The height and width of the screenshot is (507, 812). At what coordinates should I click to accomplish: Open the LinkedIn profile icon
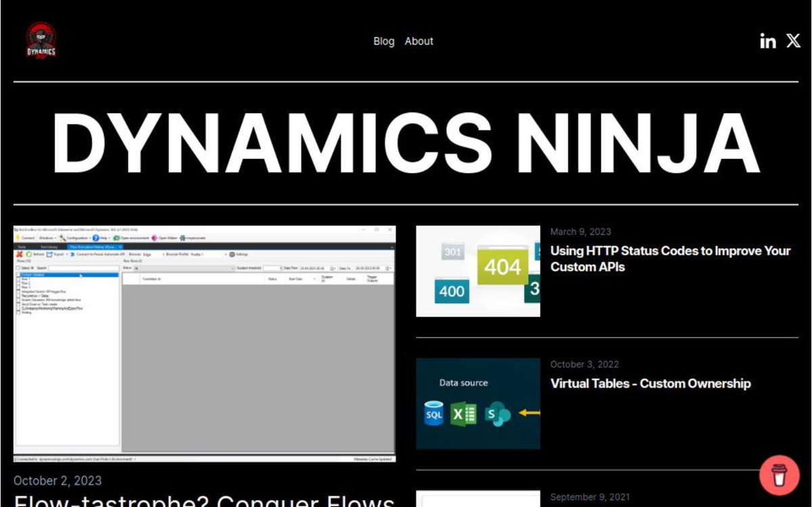pyautogui.click(x=768, y=41)
